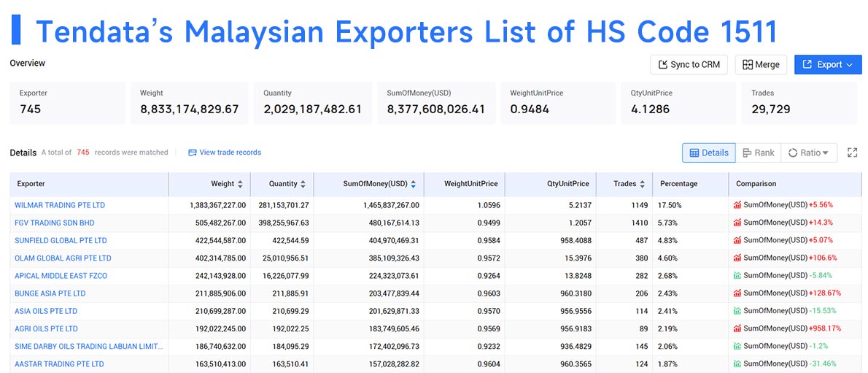Click the trend chart icon for AASTAR TRADING
This screenshot has width=868, height=373.
(x=737, y=364)
